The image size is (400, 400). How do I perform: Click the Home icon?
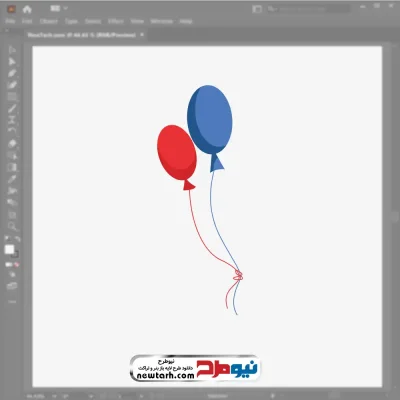(x=27, y=9)
